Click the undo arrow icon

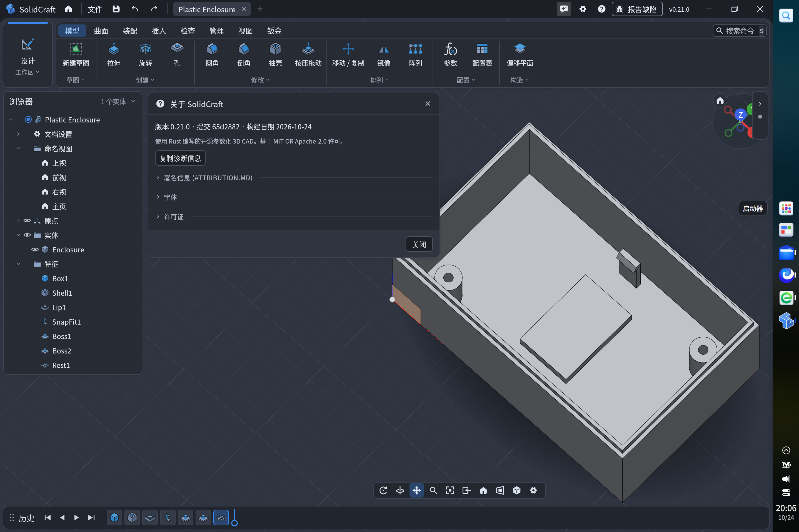click(135, 9)
